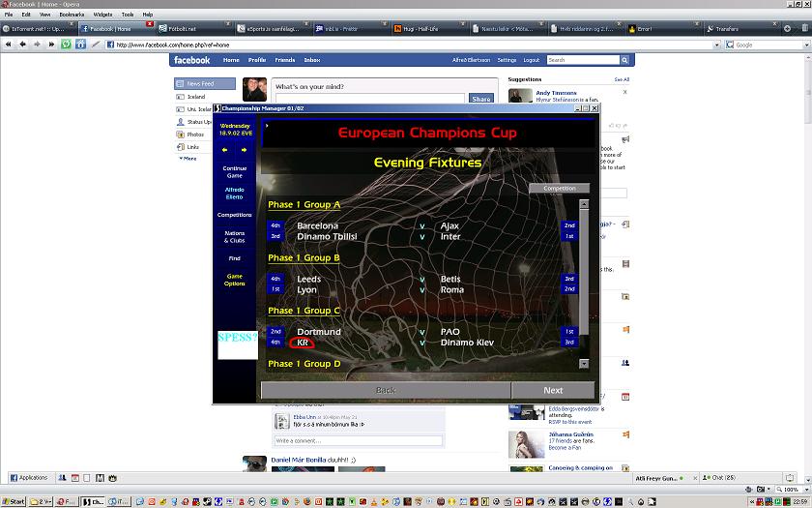
Task: Open Phase 1 Group A heading
Action: point(304,205)
